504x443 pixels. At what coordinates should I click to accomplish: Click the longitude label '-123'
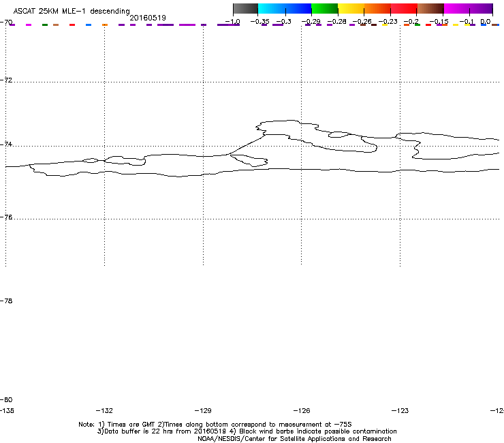coord(400,410)
